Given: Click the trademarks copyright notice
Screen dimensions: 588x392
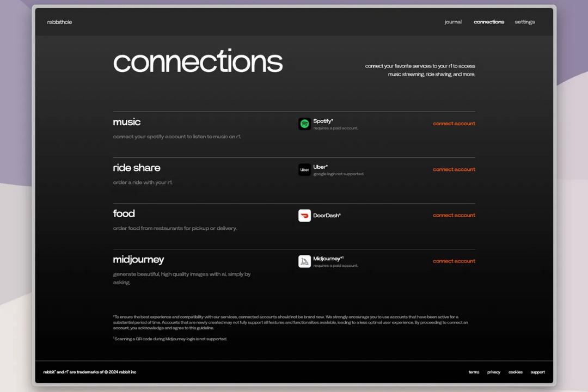Looking at the screenshot, I should tap(90, 372).
